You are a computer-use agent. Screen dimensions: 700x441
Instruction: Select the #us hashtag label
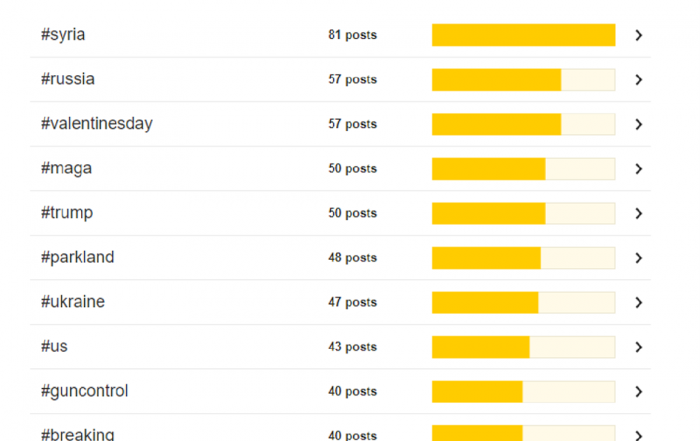coord(54,346)
